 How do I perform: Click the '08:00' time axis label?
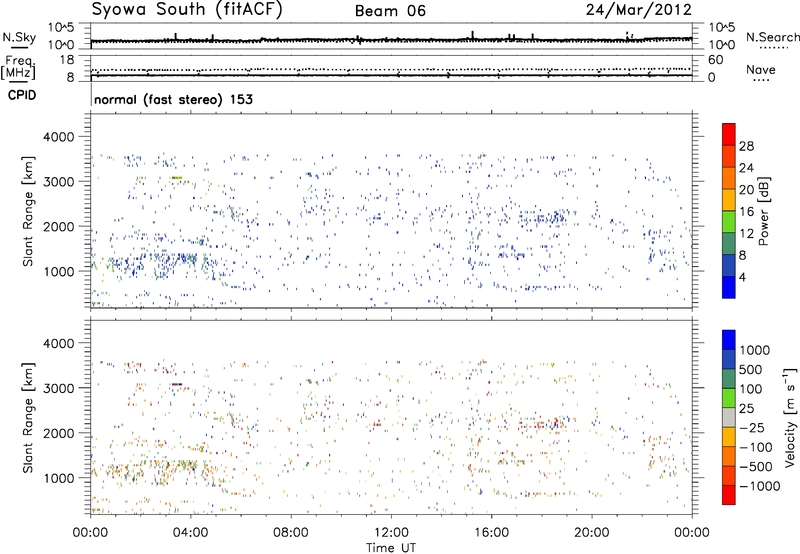pyautogui.click(x=291, y=533)
